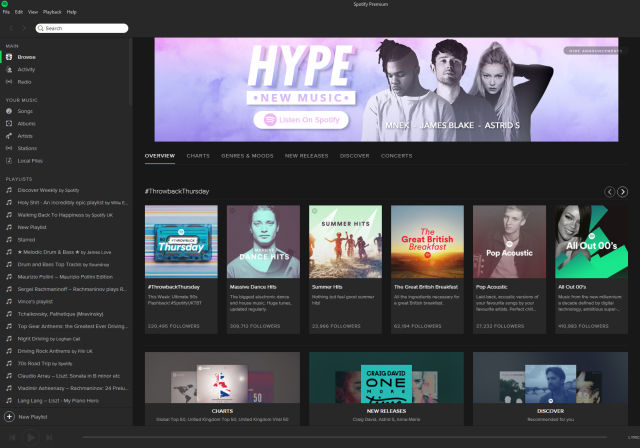Select Vince's playlist in sidebar
Viewport: 640px width, 448px height.
pos(35,302)
